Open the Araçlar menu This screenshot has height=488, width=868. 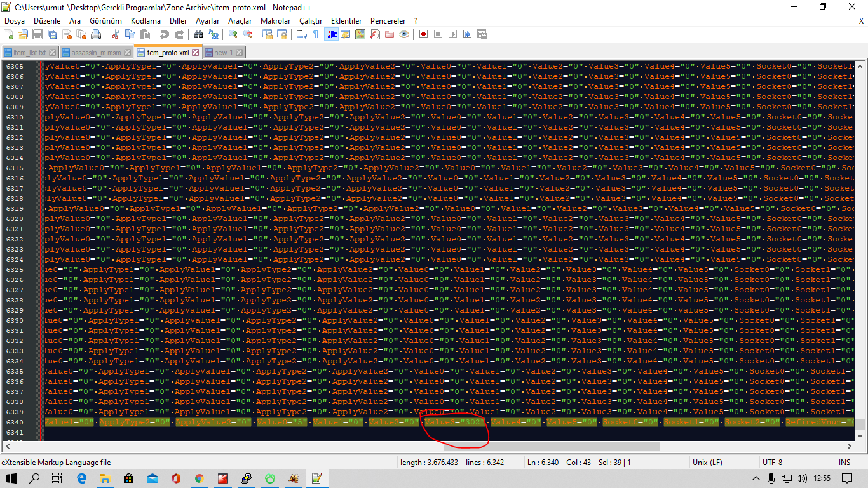[240, 21]
